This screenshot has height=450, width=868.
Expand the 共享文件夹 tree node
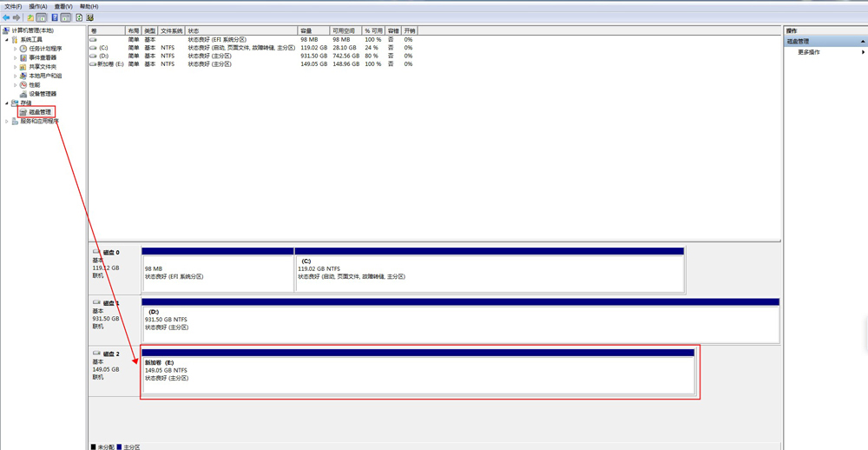pos(16,67)
